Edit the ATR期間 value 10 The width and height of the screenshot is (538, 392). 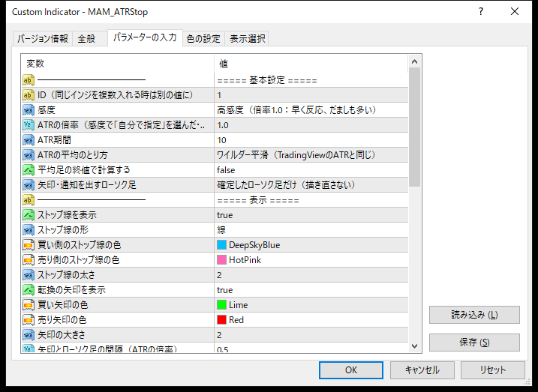[x=311, y=140]
